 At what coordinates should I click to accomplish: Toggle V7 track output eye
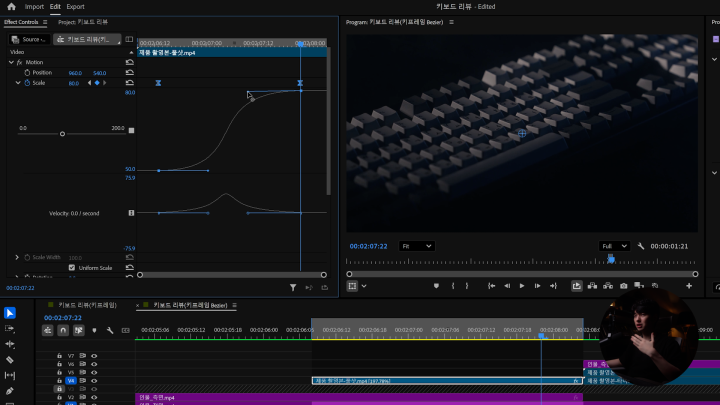pyautogui.click(x=94, y=356)
